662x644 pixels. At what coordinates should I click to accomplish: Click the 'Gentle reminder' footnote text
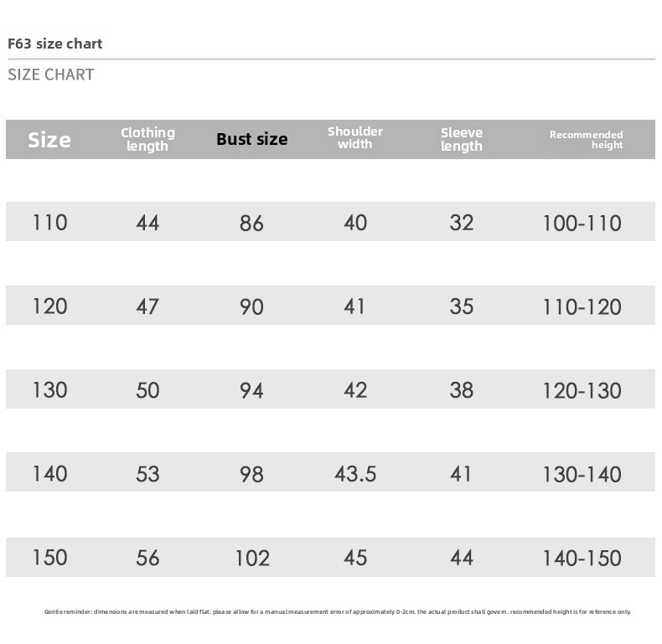click(x=337, y=612)
